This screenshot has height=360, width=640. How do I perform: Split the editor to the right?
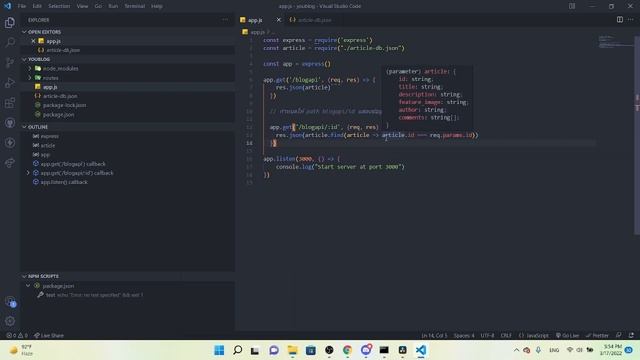coord(620,20)
